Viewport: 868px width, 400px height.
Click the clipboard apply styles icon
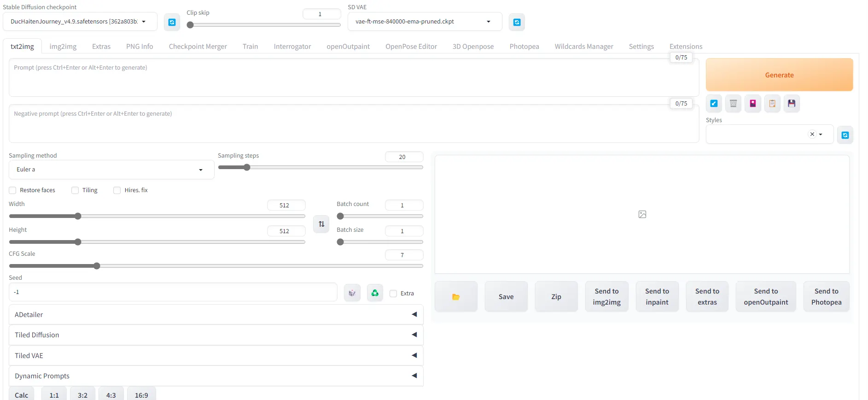[772, 104]
